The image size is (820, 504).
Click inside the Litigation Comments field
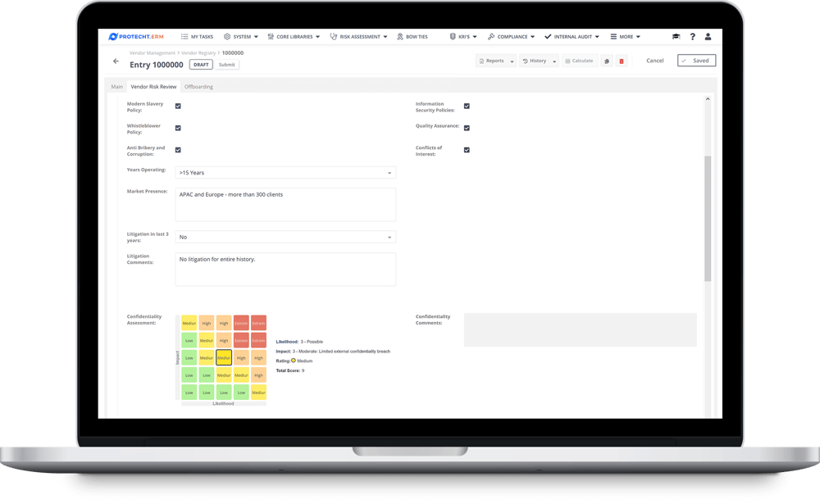pos(285,269)
